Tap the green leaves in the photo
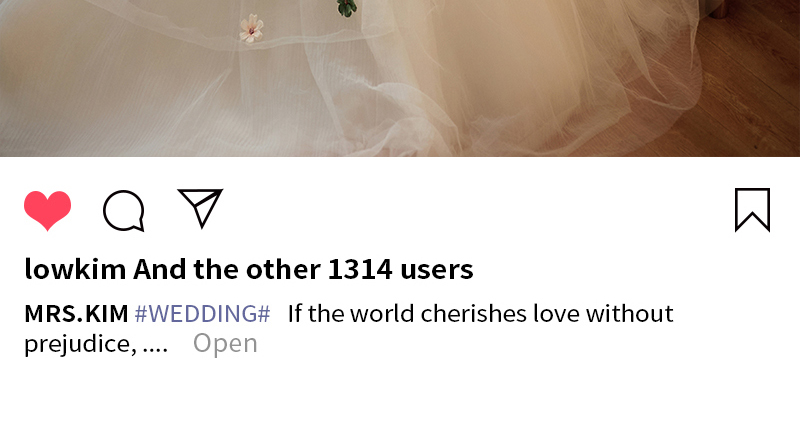 tap(347, 7)
